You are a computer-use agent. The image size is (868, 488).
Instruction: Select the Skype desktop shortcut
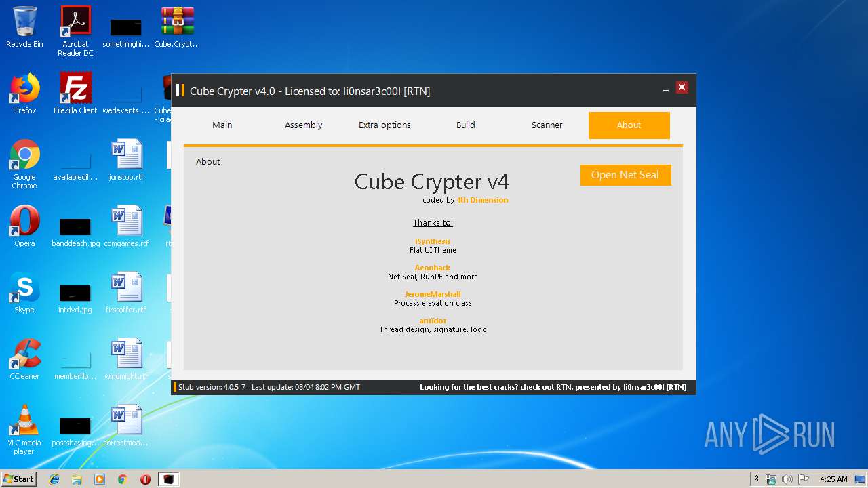(24, 293)
